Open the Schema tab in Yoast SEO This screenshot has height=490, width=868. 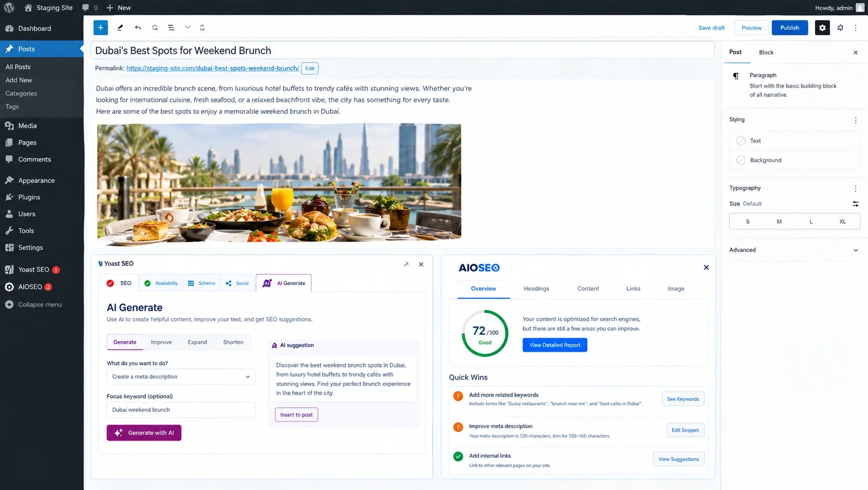click(x=202, y=283)
